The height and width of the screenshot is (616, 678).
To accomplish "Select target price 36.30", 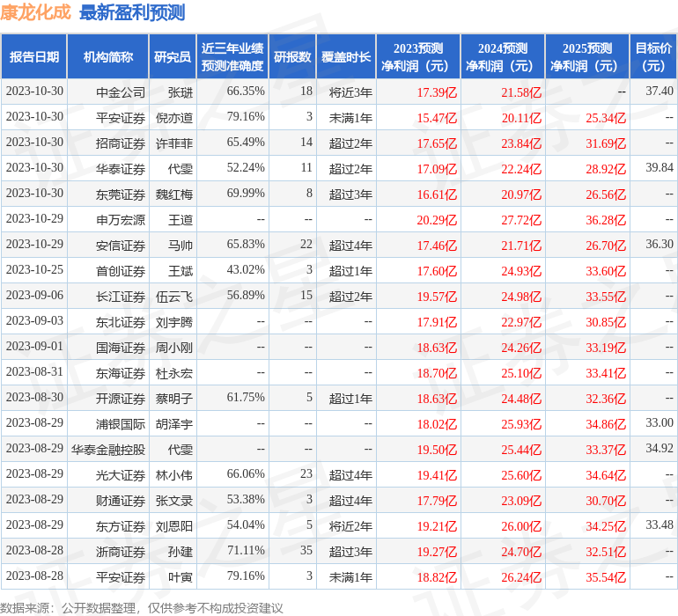I will click(x=660, y=244).
